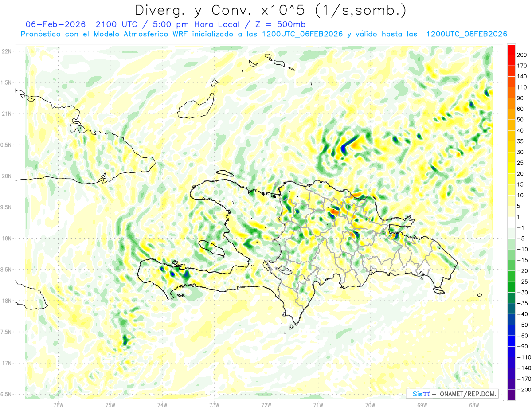
Task: Click the colorbar label "-10"
Action: (x=523, y=249)
